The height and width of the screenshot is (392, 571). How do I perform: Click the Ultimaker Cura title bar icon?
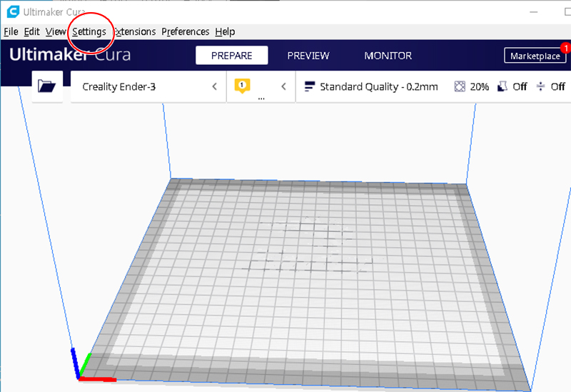point(13,11)
